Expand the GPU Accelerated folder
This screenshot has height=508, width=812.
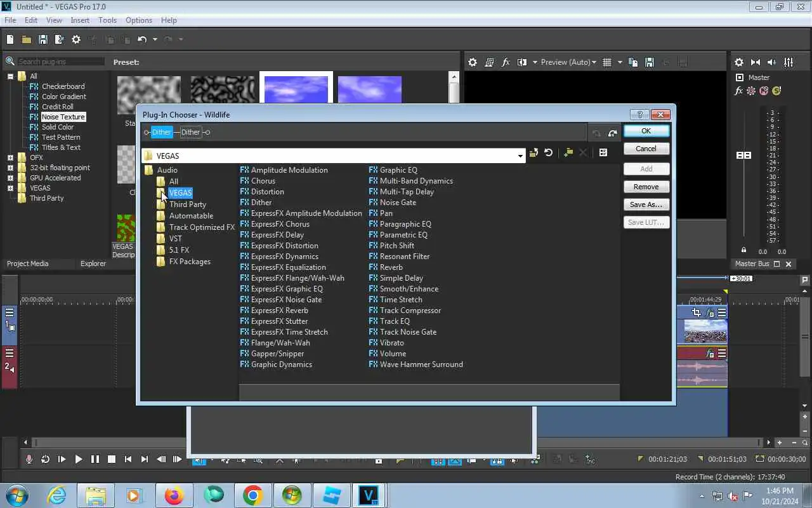[x=10, y=178]
